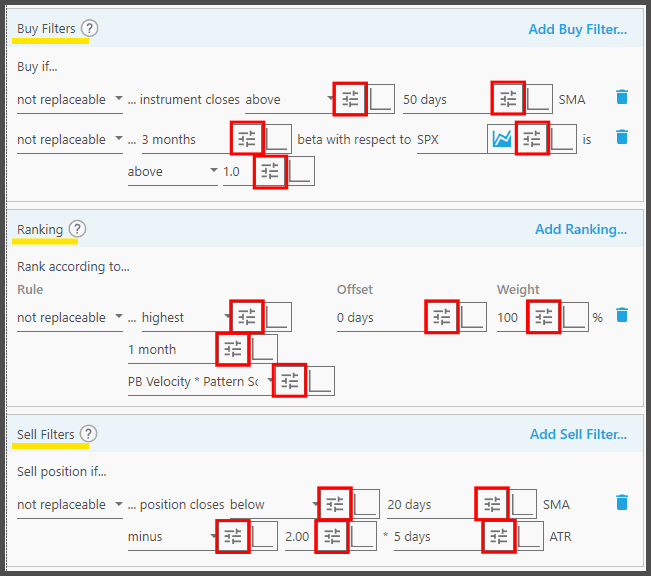Open the 'highest' ranking dropdown
The image size is (651, 576).
[x=186, y=318]
